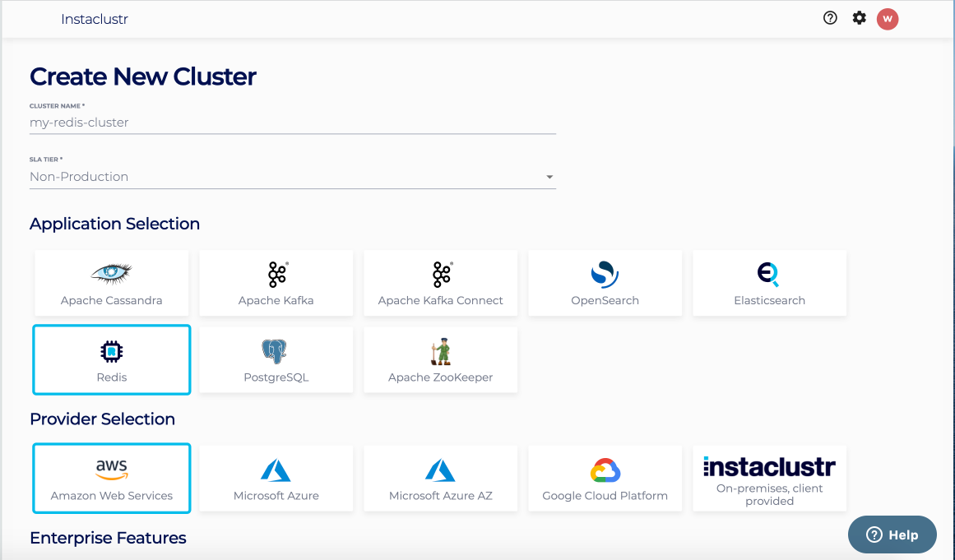Click the Help button
Viewport: 955px width, 560px height.
tap(892, 534)
